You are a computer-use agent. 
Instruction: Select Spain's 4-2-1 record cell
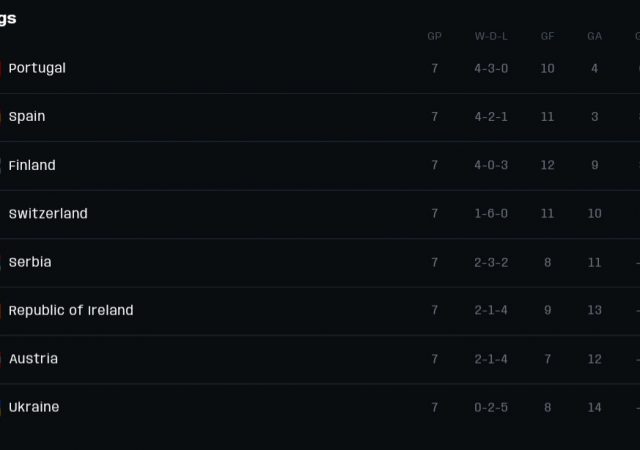click(x=491, y=117)
